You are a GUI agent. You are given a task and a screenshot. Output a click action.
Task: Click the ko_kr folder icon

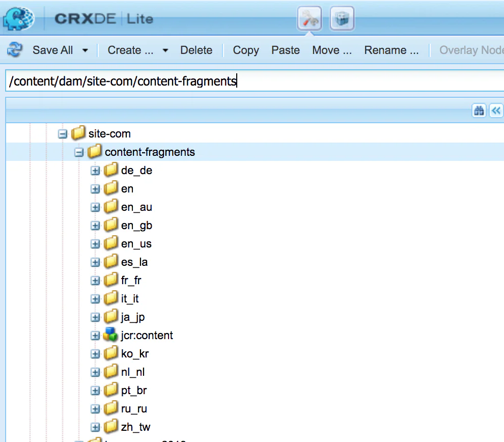pos(111,353)
